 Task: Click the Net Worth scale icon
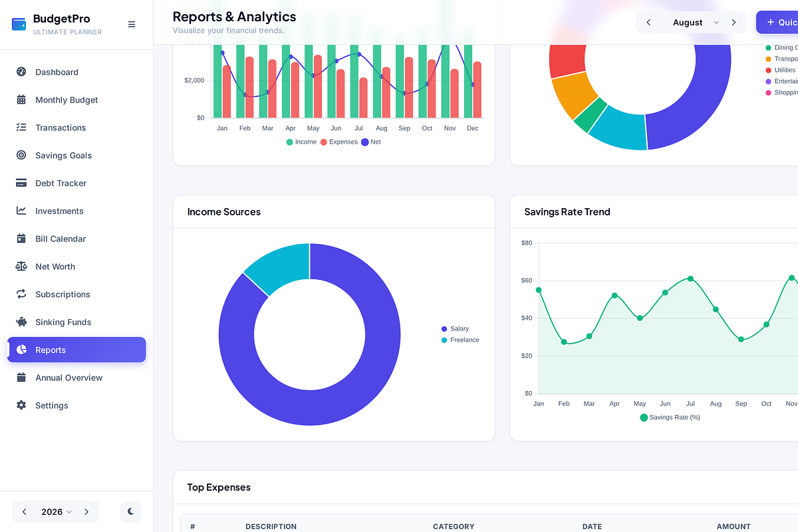pos(21,267)
